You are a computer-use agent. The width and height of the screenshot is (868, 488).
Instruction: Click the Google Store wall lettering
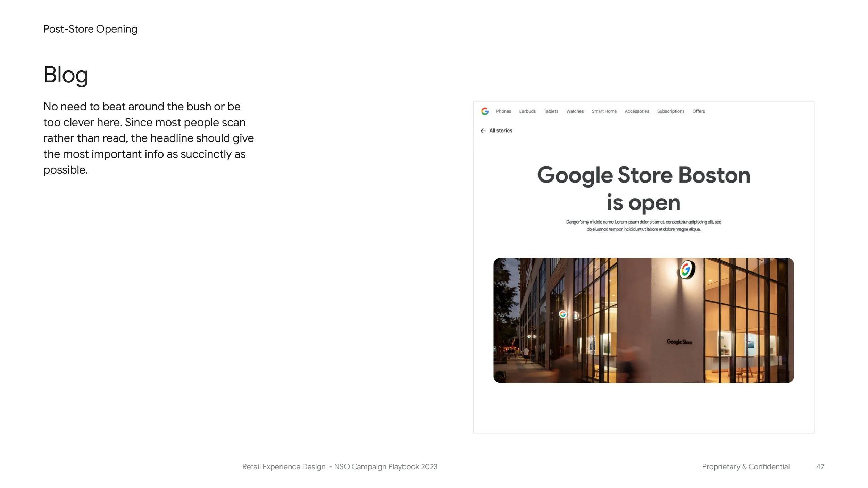click(679, 342)
